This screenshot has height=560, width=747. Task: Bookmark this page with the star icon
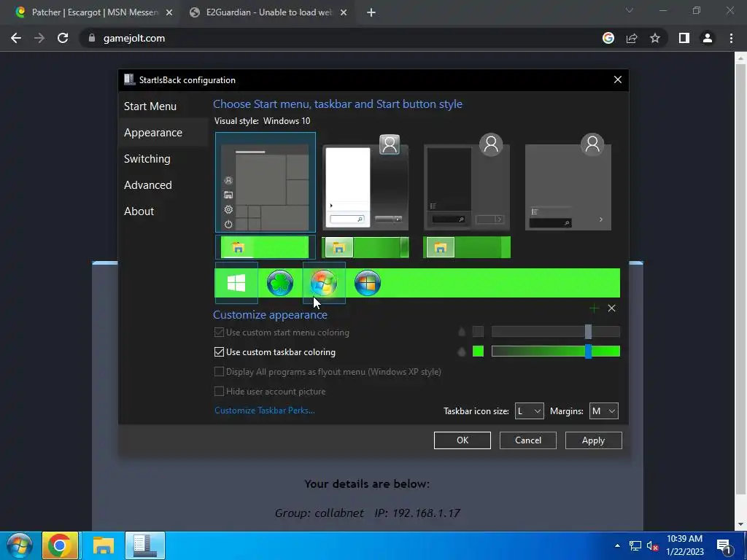tap(655, 38)
